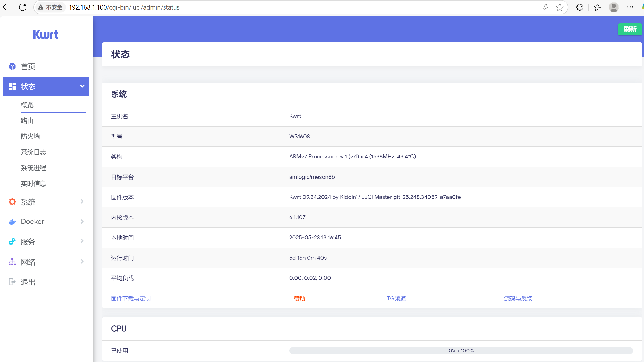This screenshot has height=362, width=644.
Task: Click the CPU usage progress bar
Action: [x=461, y=351]
